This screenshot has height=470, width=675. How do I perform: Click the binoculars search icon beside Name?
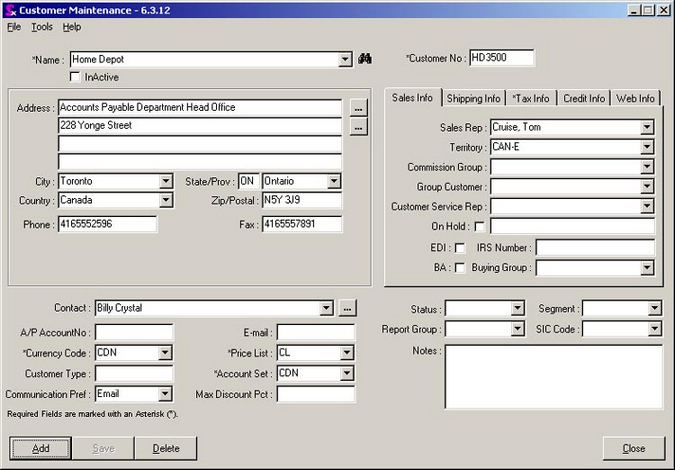[365, 60]
